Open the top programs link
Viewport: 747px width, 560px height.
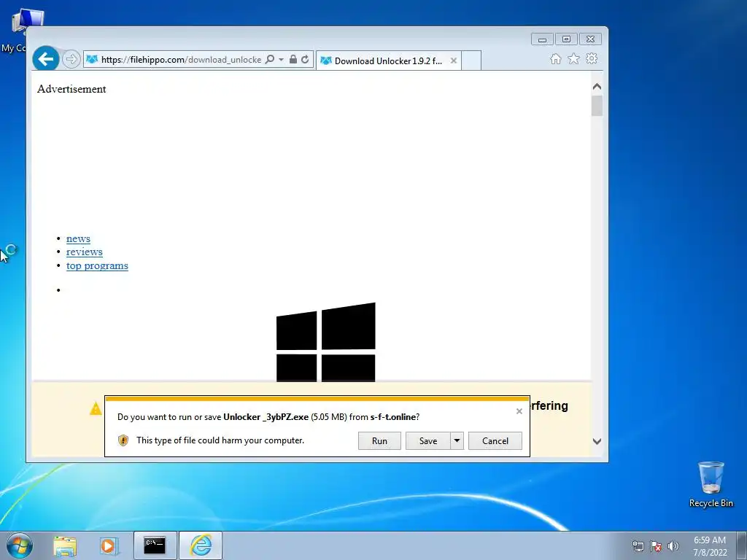[97, 265]
